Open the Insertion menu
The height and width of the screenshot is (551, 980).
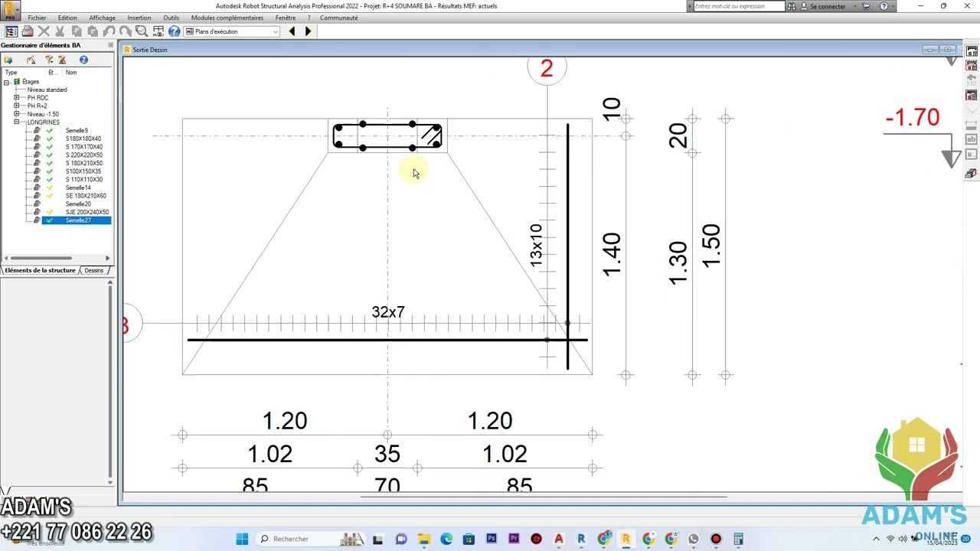[x=139, y=18]
